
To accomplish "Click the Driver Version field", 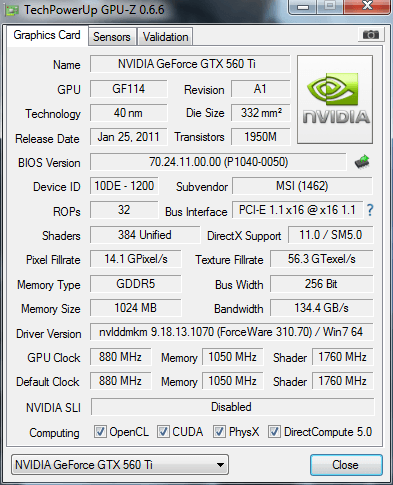I will pos(232,332).
